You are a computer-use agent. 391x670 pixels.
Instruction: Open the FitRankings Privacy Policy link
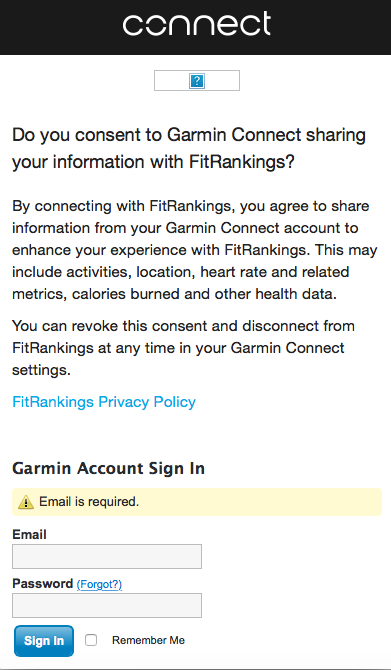pyautogui.click(x=104, y=402)
